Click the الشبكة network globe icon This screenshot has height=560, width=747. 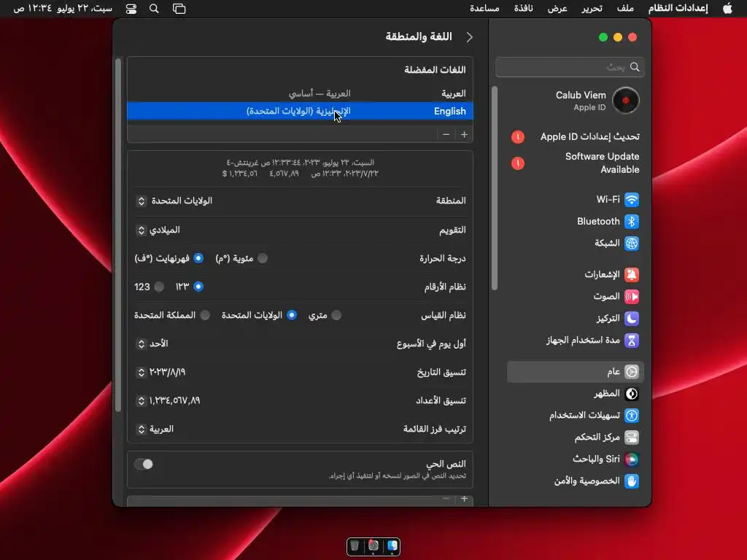[631, 244]
